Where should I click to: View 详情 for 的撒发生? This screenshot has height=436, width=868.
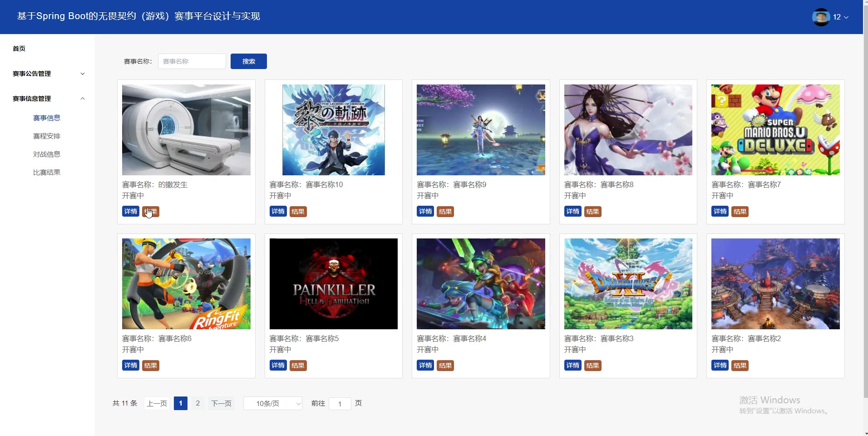131,211
